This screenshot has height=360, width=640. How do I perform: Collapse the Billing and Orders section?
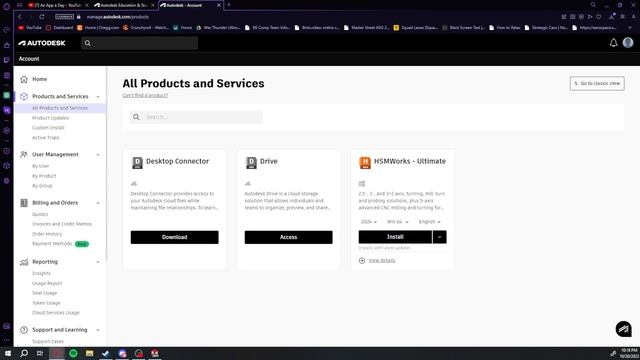(x=98, y=203)
